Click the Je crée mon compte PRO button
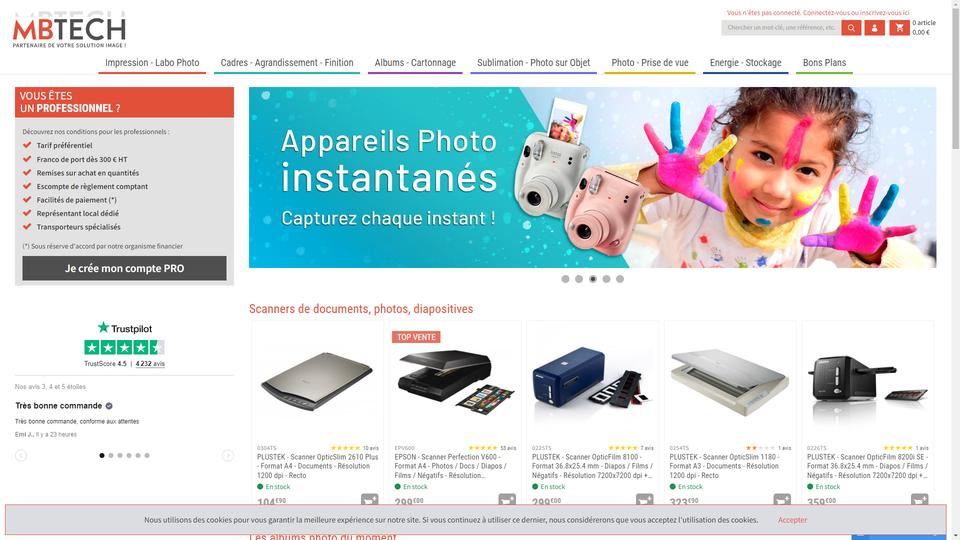 124,268
